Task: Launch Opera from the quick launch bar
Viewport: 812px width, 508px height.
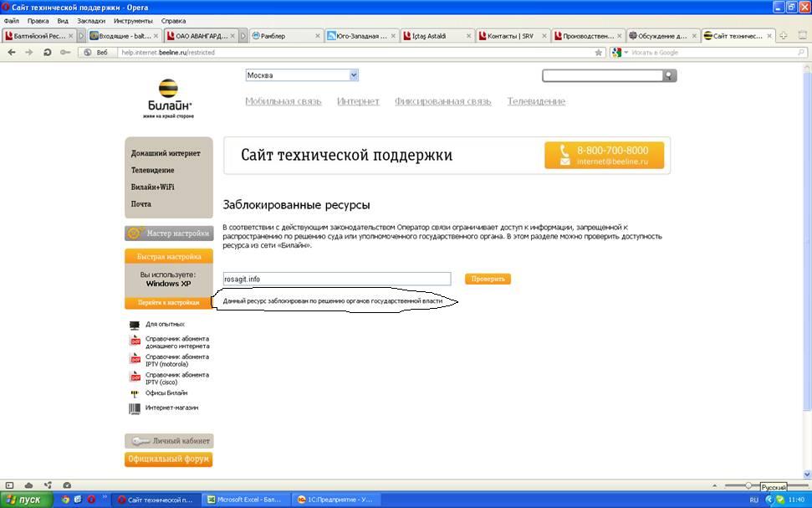Action: tap(91, 500)
